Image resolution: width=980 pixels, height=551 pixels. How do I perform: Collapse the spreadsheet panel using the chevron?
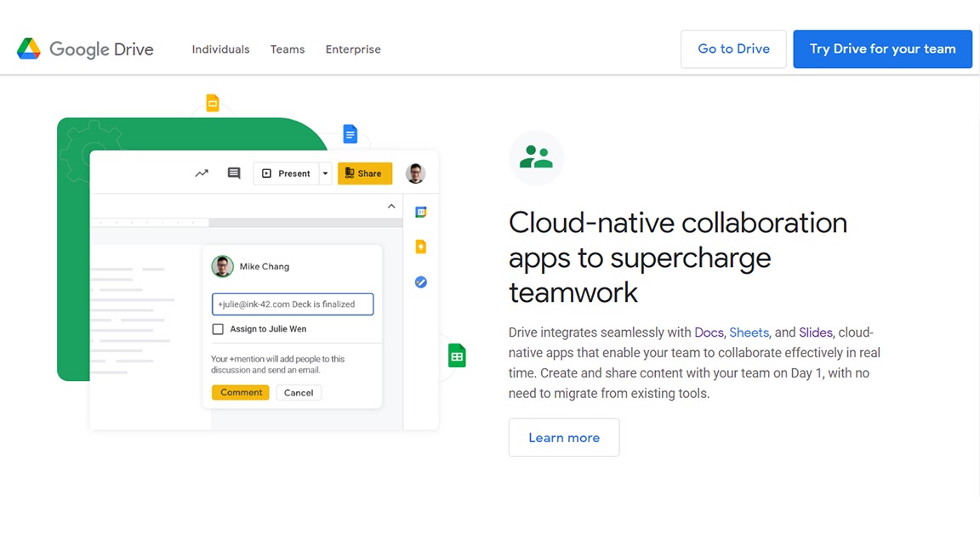(391, 206)
